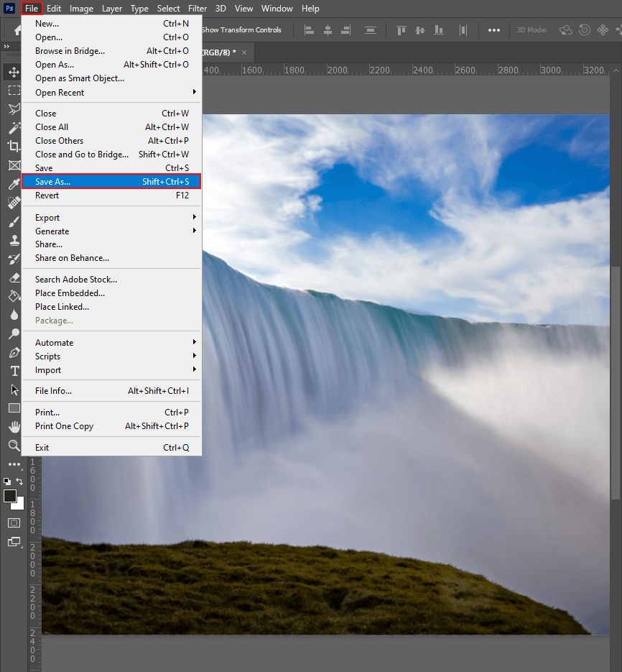Swap foreground and background colors
Viewport: 622px width, 672px height.
(x=19, y=482)
